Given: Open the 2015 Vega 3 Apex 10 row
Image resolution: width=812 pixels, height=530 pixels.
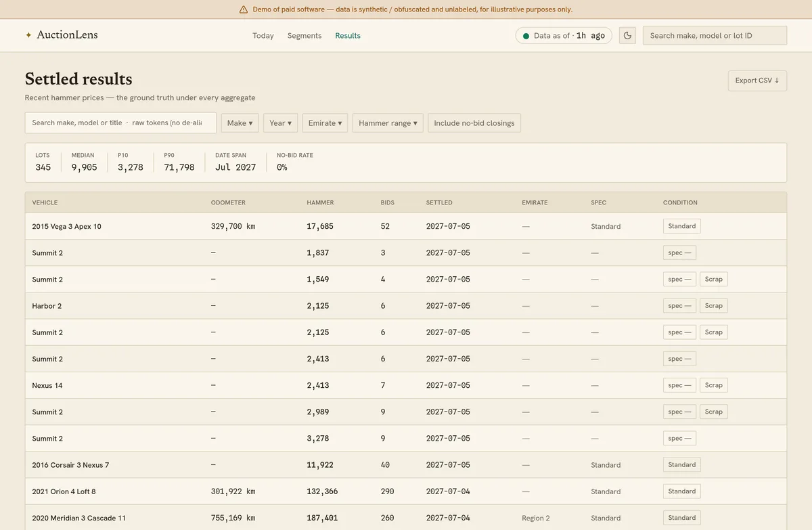Looking at the screenshot, I should (406, 226).
